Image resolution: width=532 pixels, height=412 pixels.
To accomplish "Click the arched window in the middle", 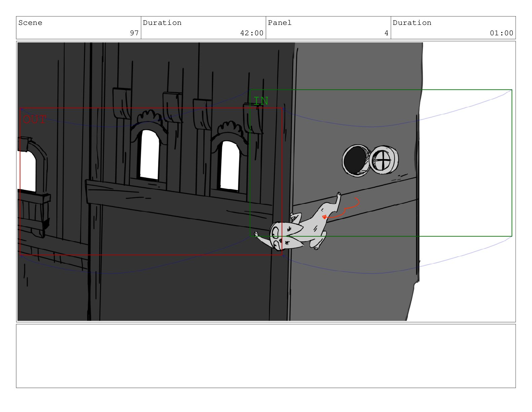I will [x=150, y=155].
